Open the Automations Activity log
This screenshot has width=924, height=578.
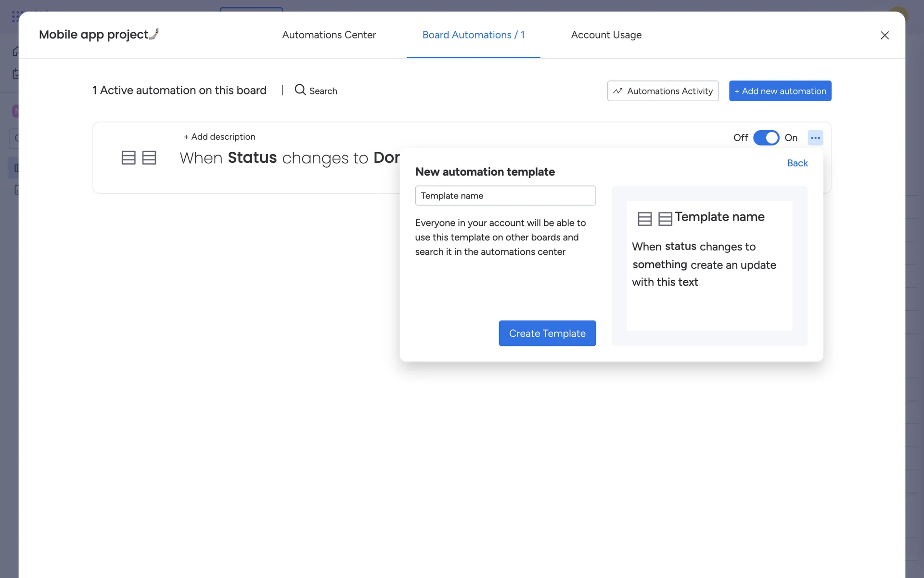pos(663,91)
